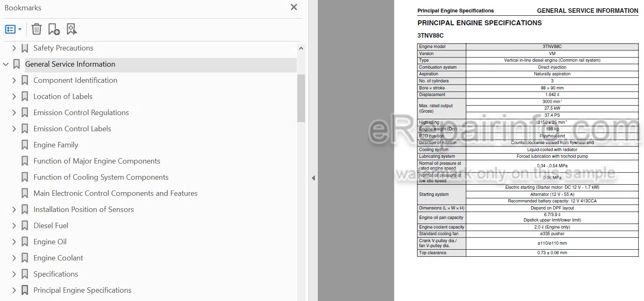Screen dimensions: 644x301
Task: Click the Specifications bookmark icon
Action: 25,274
